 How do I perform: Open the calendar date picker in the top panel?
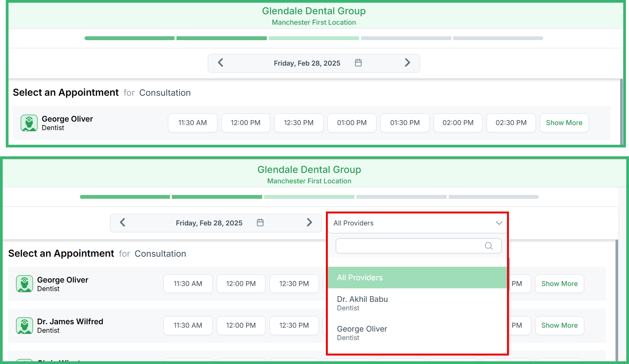point(358,63)
